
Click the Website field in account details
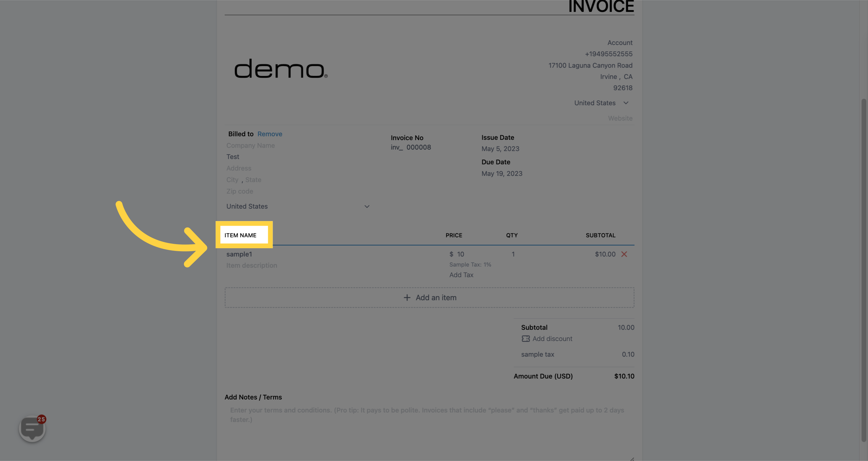[x=620, y=119]
